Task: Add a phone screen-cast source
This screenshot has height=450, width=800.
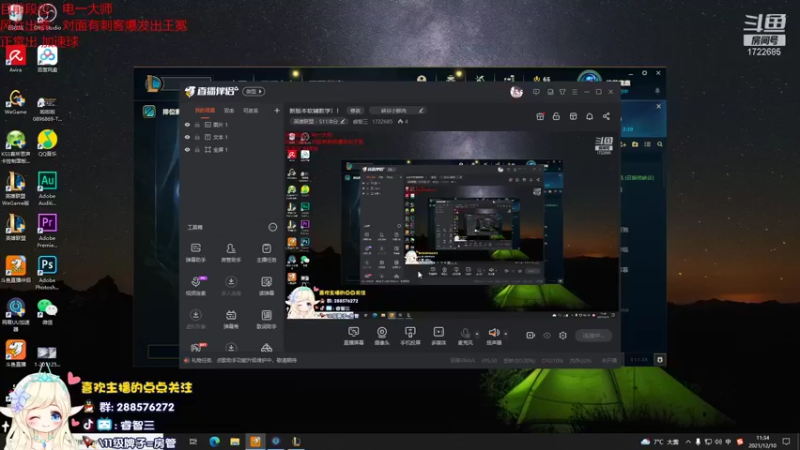Action: (410, 336)
